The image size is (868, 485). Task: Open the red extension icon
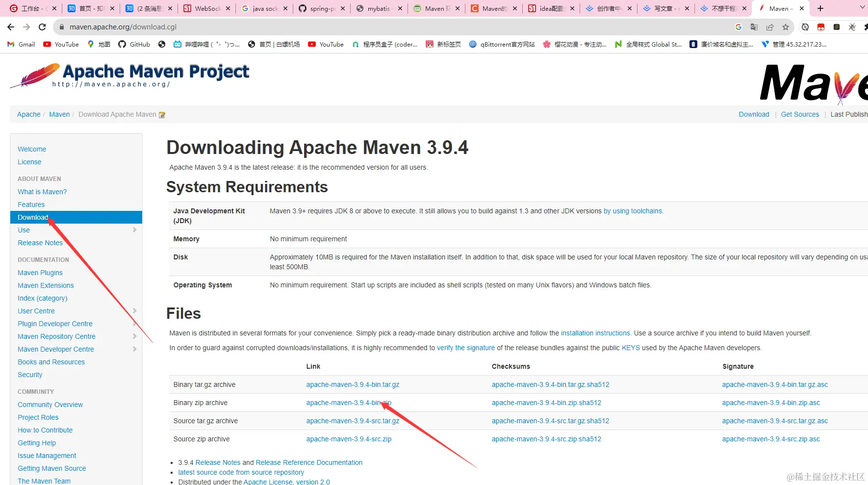(821, 27)
